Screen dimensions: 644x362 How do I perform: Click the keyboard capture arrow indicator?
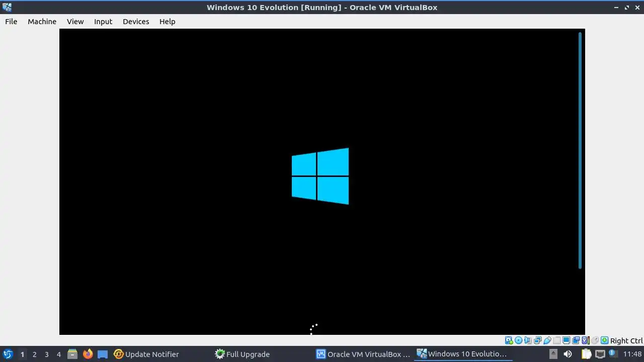tap(604, 340)
